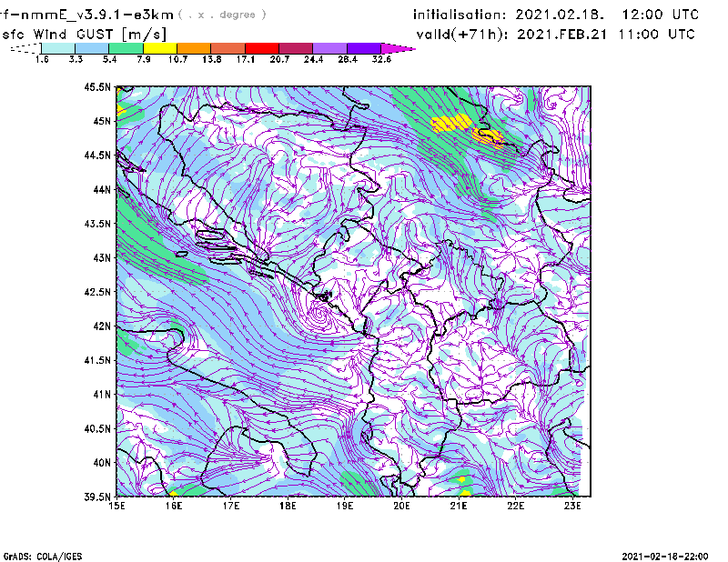Click the 17E longitude label

coord(231,506)
